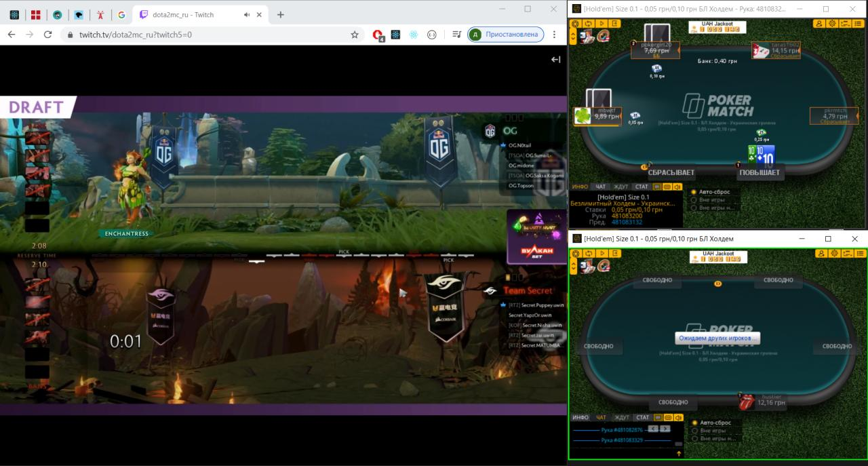Open the React DevTools extension icon
868x466 pixels.
click(x=395, y=34)
